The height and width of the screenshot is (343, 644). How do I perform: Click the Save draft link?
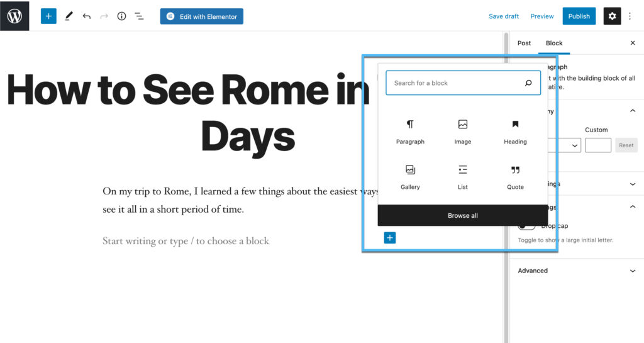click(504, 16)
